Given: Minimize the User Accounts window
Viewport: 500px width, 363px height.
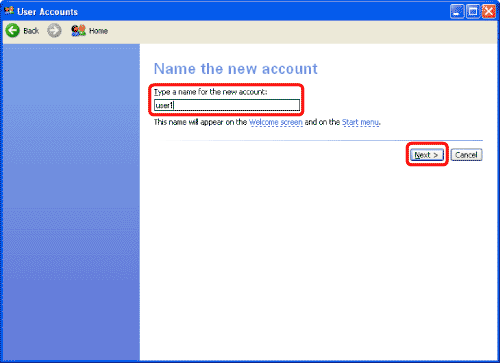Looking at the screenshot, I should pyautogui.click(x=457, y=12).
